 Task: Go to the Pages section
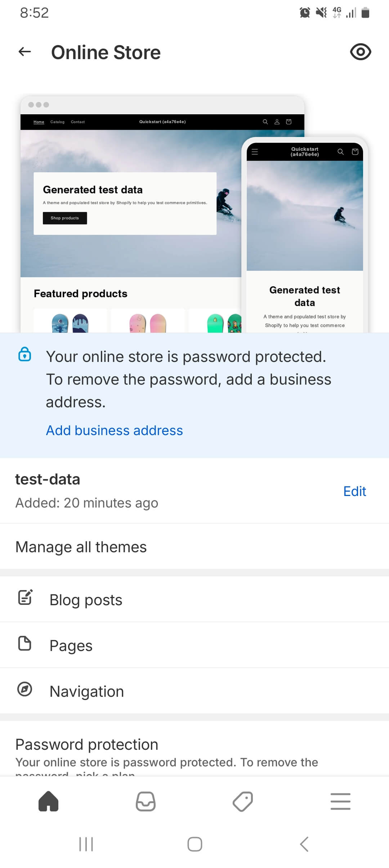click(x=71, y=646)
